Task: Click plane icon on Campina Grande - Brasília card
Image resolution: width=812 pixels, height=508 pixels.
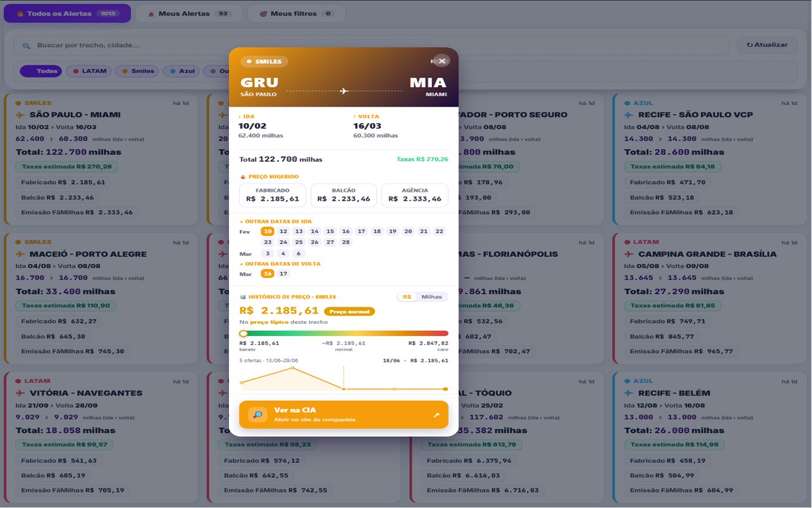Action: point(629,254)
